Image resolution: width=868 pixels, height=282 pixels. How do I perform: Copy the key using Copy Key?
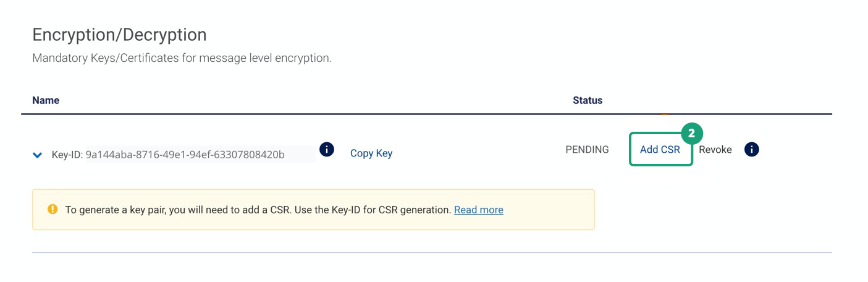(371, 153)
